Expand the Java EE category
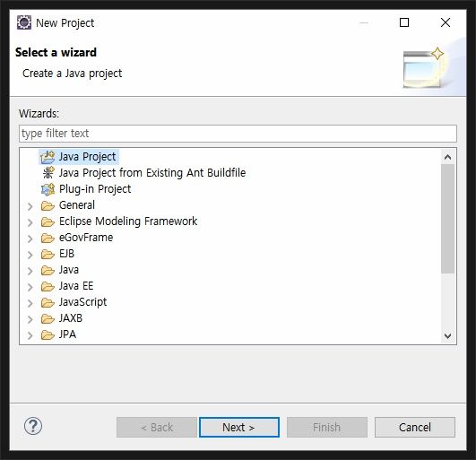Image resolution: width=476 pixels, height=460 pixels. (x=30, y=287)
